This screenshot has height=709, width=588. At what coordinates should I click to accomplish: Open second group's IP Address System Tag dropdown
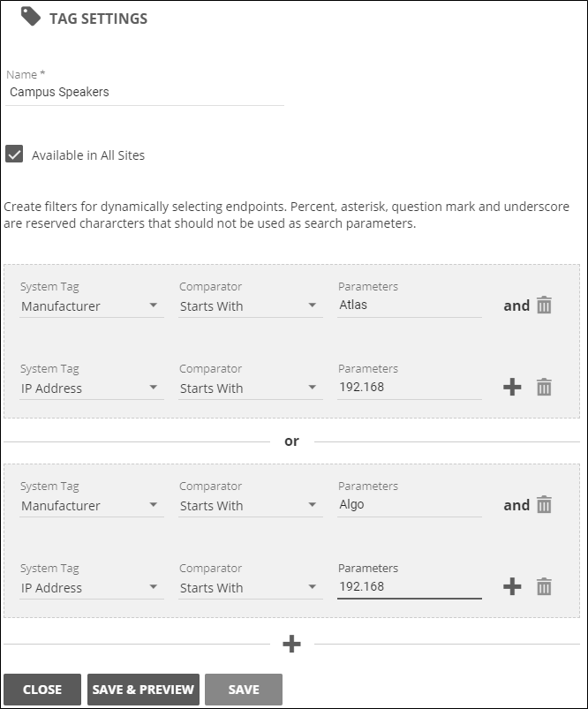tap(91, 588)
